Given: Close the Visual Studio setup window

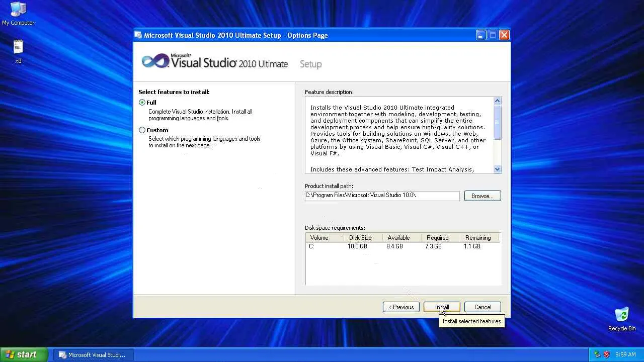Looking at the screenshot, I should [504, 35].
